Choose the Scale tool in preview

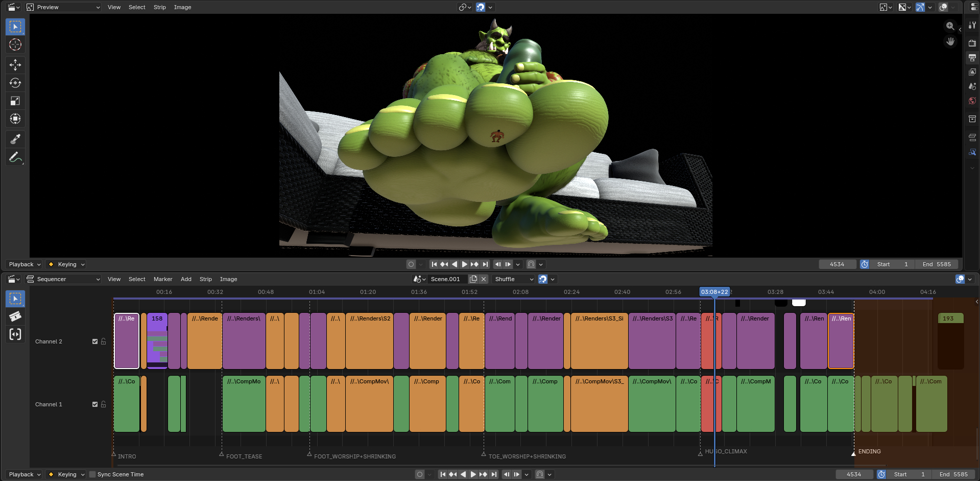[15, 101]
